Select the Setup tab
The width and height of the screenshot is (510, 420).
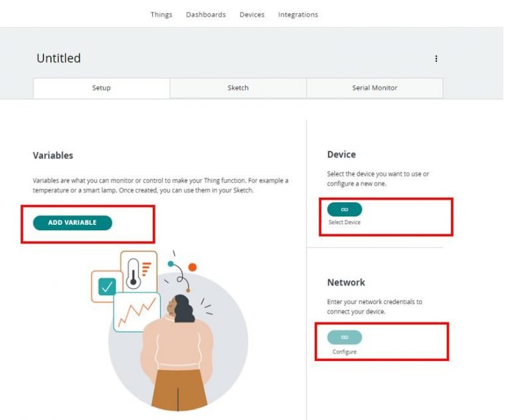[102, 88]
